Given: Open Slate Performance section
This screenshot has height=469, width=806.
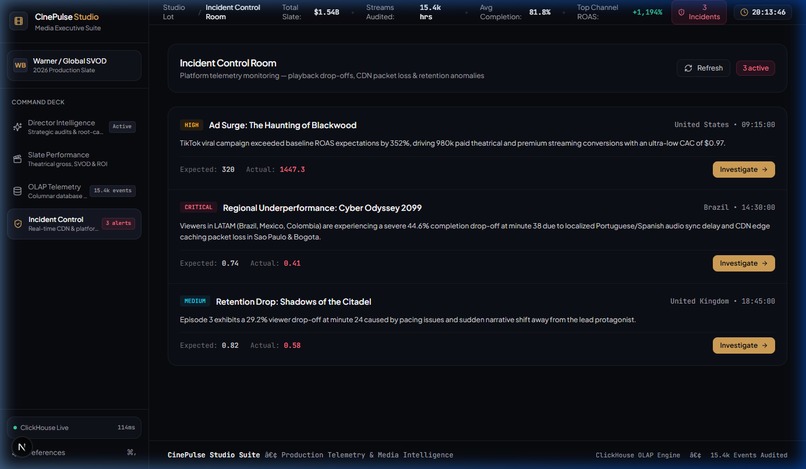Looking at the screenshot, I should click(74, 159).
